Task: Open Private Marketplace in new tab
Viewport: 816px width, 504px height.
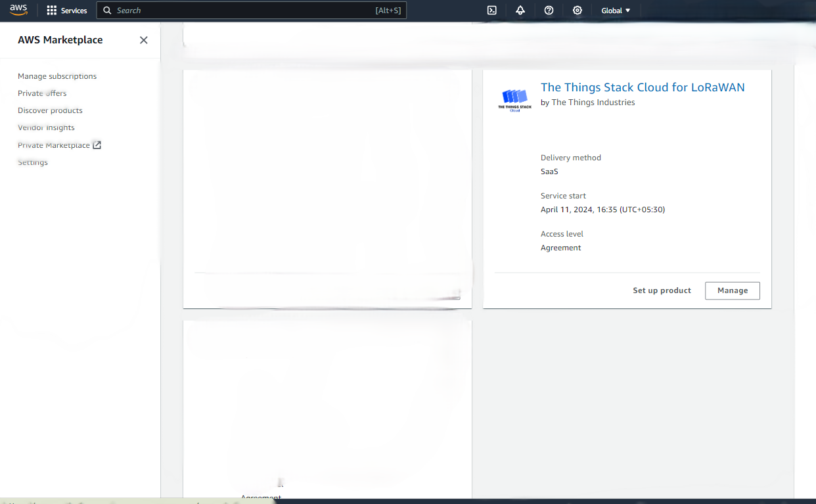Action: pyautogui.click(x=59, y=145)
